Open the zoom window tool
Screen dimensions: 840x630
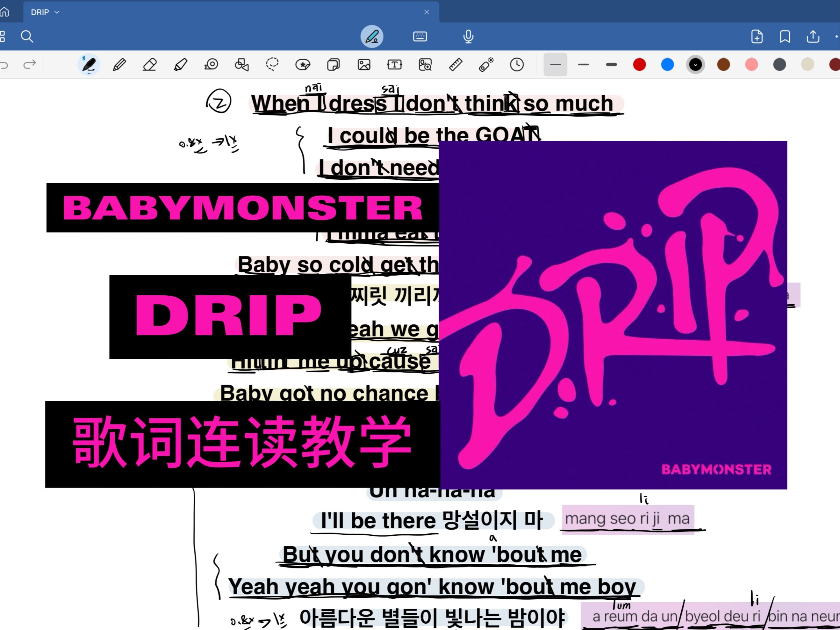coord(425,64)
